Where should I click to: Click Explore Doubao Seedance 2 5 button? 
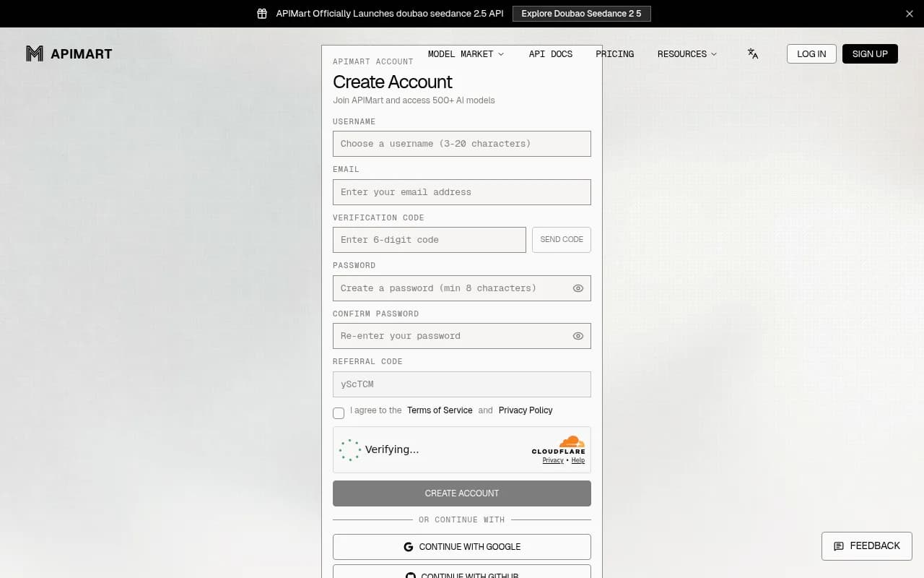click(581, 14)
